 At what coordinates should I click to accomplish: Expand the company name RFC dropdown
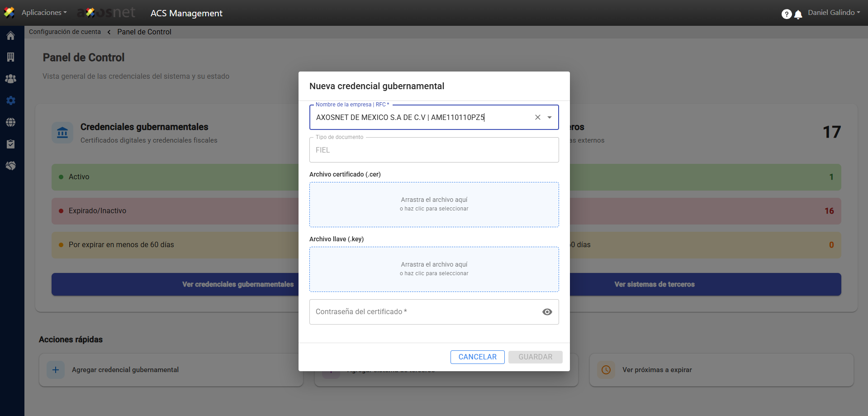point(550,117)
